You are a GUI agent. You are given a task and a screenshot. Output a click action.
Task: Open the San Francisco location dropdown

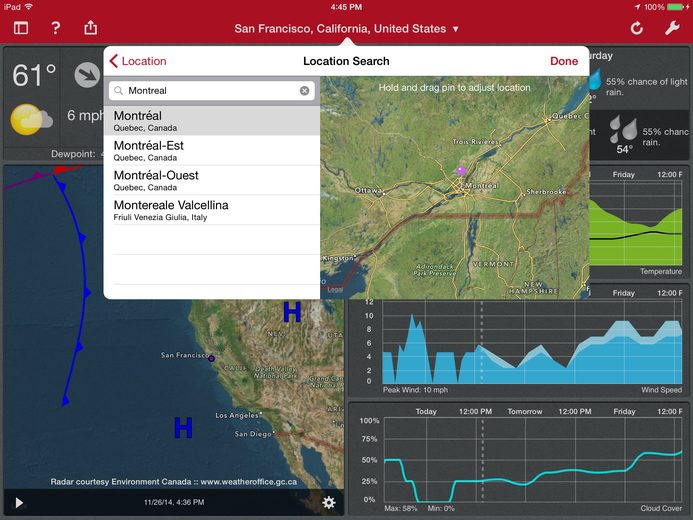point(346,29)
